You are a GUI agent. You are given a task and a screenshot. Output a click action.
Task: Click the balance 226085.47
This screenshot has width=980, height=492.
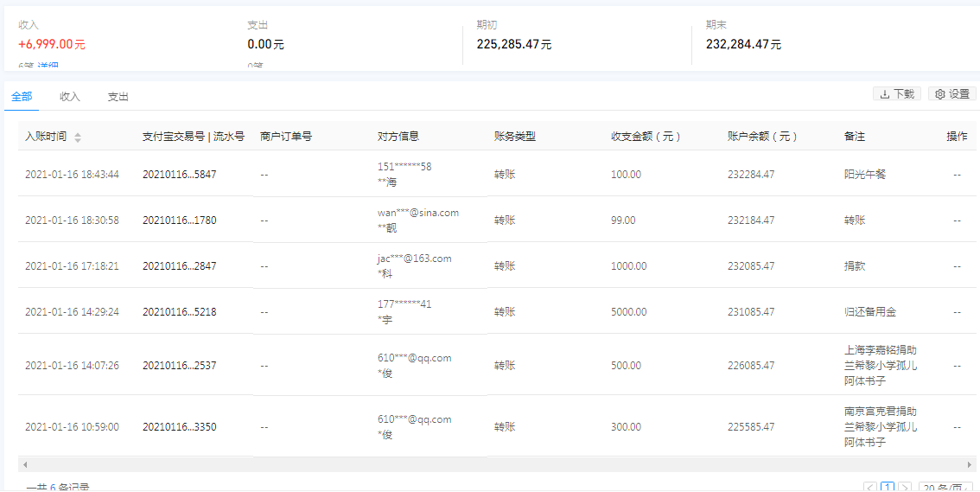(x=751, y=365)
